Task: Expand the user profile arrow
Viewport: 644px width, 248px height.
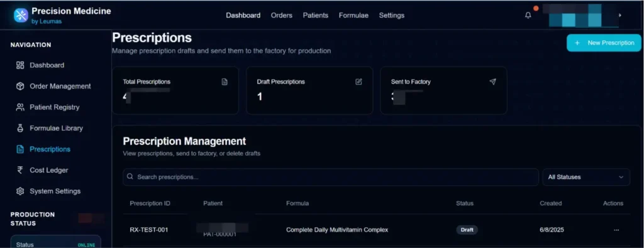Action: click(x=619, y=15)
